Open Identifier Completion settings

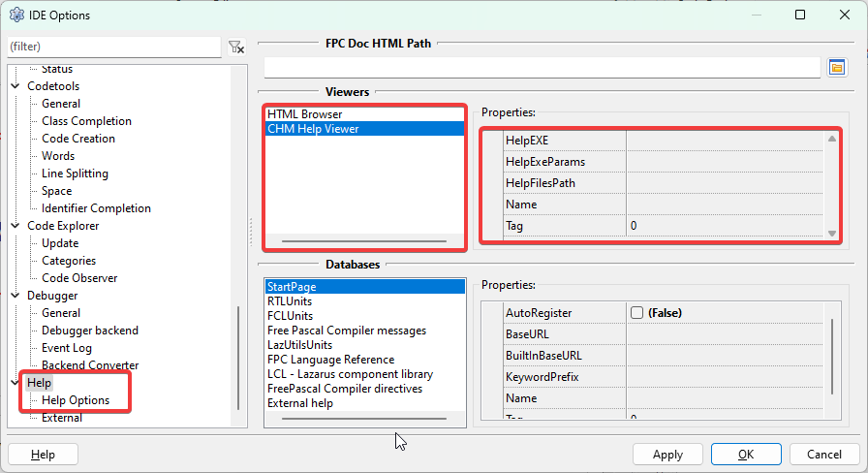click(x=96, y=208)
